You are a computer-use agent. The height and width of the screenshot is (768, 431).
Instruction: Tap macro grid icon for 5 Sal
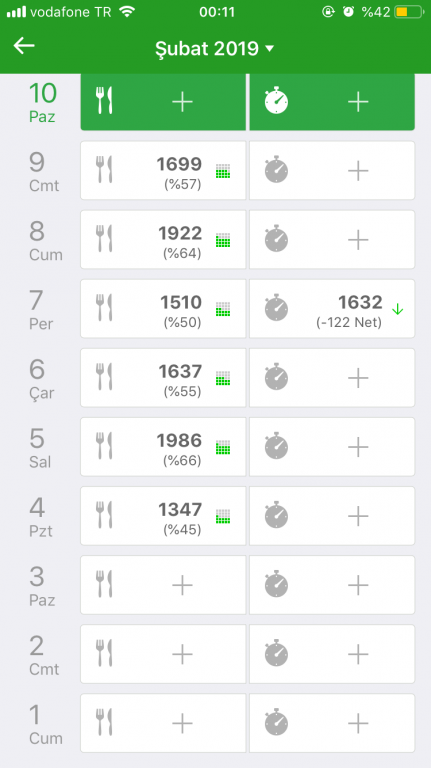click(223, 447)
